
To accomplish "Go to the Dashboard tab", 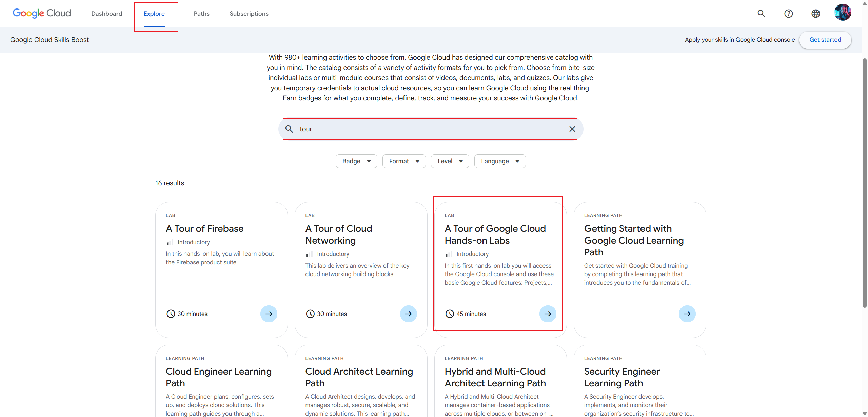I will click(x=107, y=14).
